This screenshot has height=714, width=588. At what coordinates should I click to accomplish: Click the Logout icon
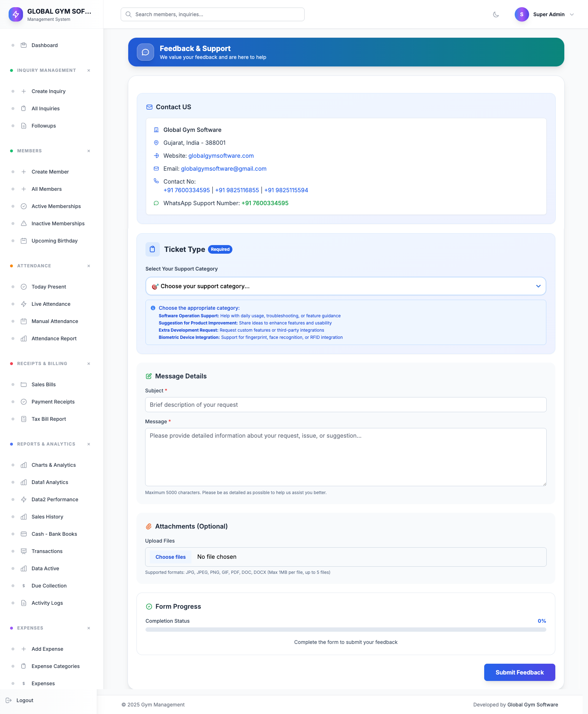pos(9,700)
